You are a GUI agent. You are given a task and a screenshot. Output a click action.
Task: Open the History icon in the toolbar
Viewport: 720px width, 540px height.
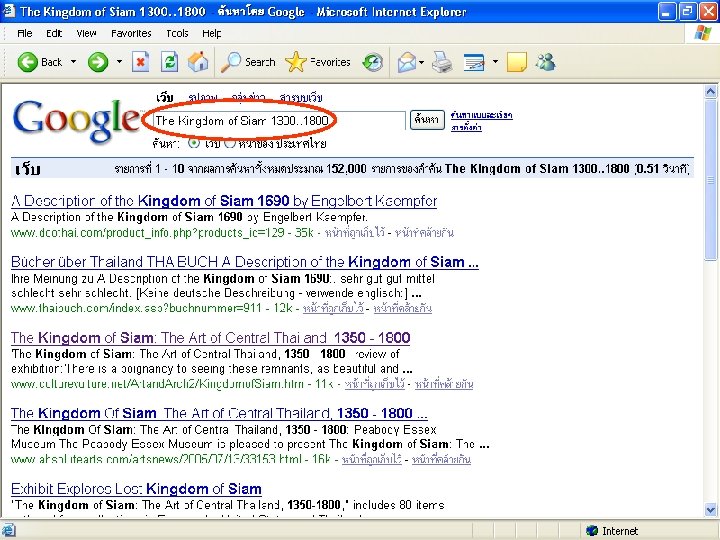point(372,62)
